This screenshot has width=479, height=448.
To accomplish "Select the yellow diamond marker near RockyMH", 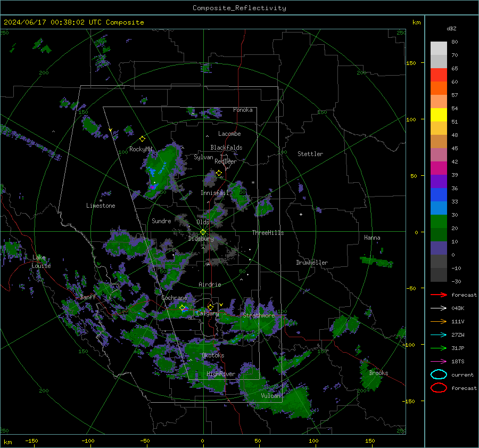I will pos(142,139).
